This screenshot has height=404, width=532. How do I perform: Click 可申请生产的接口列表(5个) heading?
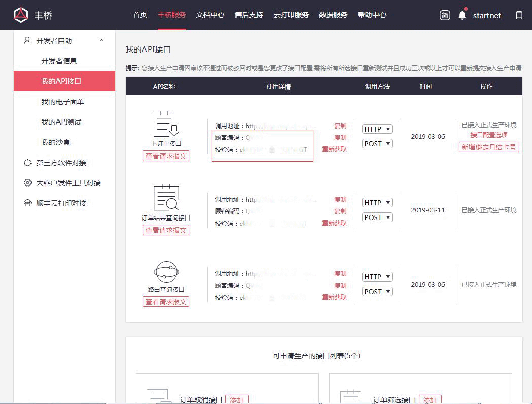pyautogui.click(x=316, y=356)
